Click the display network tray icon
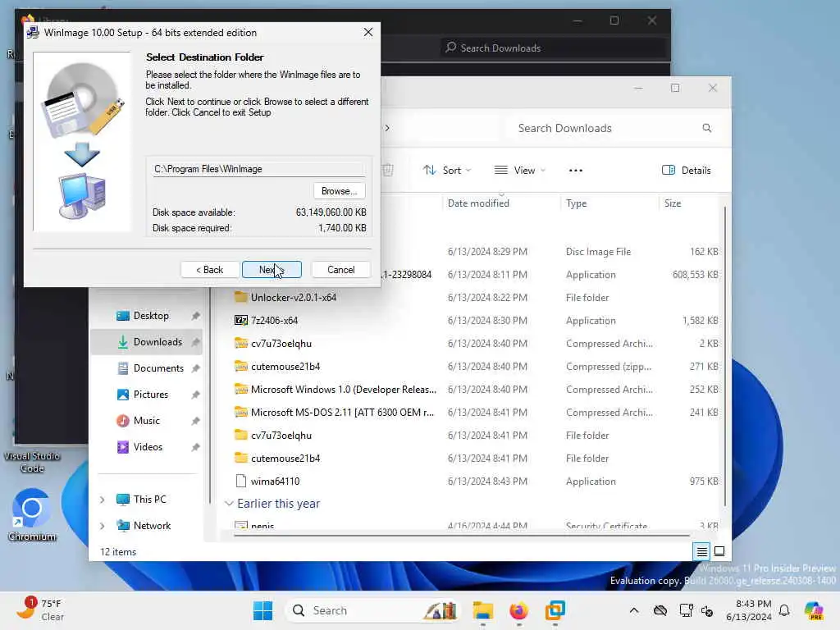The height and width of the screenshot is (630, 840). tap(686, 610)
